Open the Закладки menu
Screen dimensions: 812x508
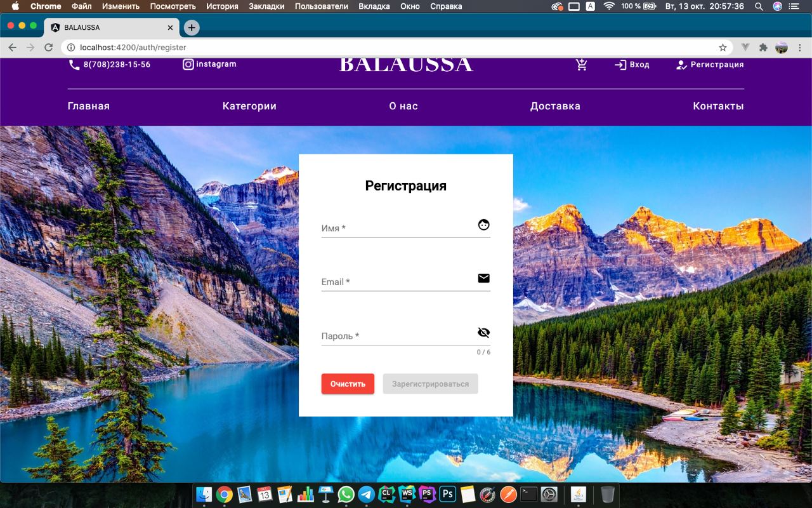tap(267, 6)
